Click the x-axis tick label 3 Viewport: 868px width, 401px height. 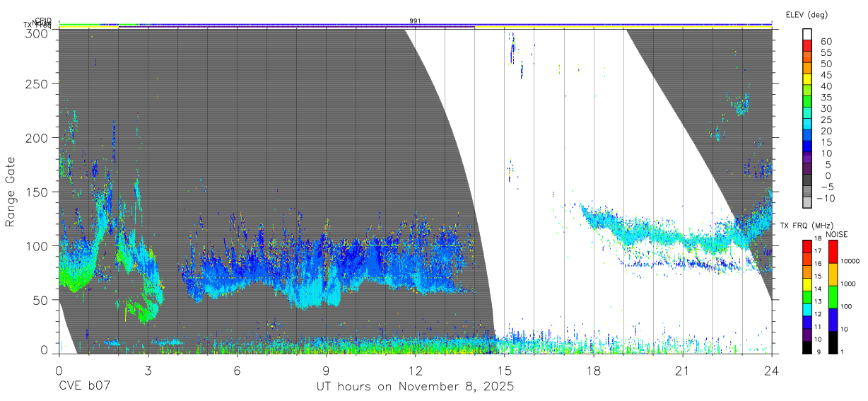click(148, 370)
